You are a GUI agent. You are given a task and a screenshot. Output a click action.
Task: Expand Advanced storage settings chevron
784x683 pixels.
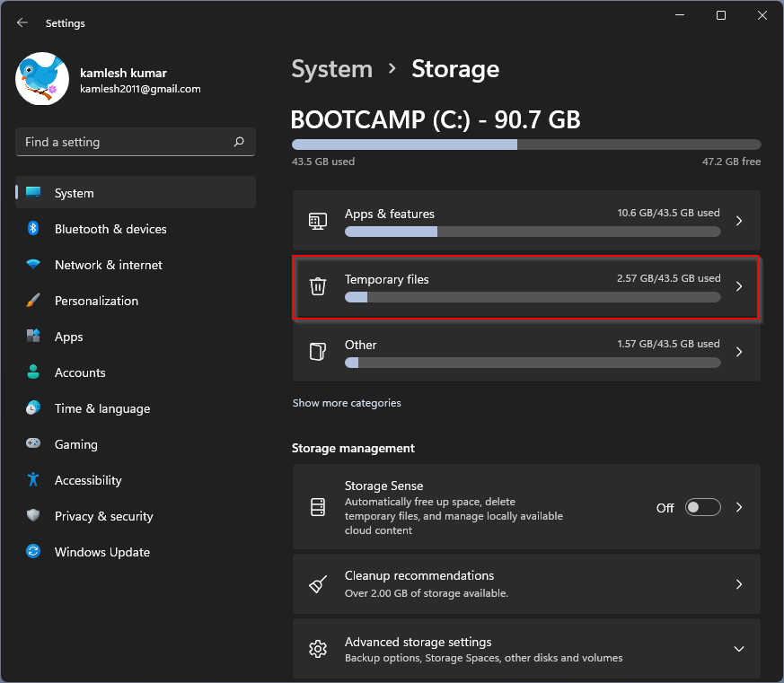click(739, 649)
